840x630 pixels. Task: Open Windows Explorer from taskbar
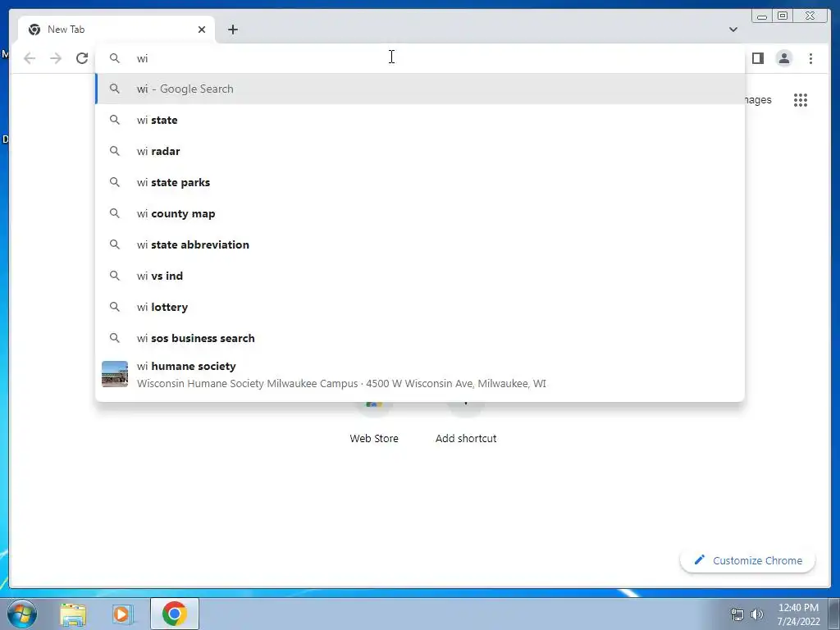[x=73, y=614]
